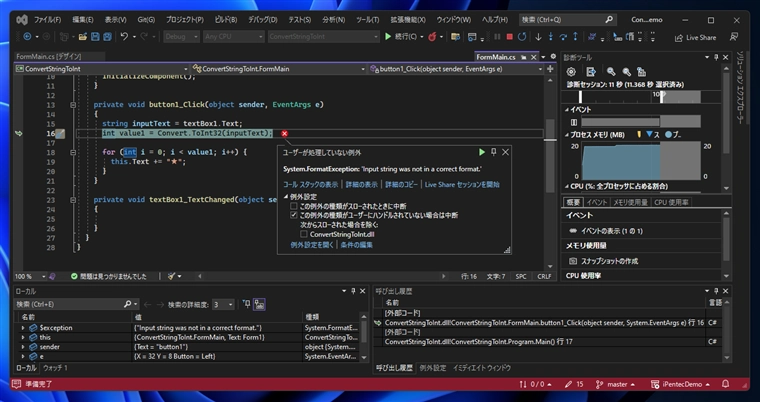Click the Undo arrow icon
Viewport: 760px width, 402px height.
(x=125, y=36)
